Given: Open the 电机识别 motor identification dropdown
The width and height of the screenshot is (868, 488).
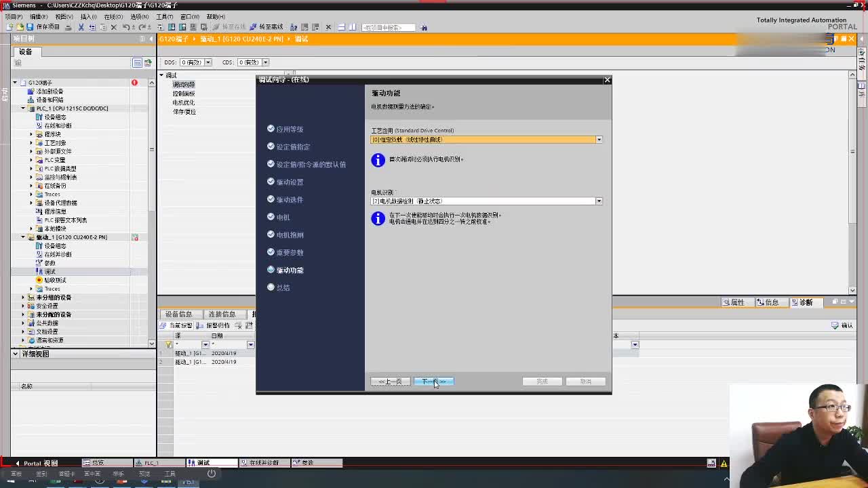Looking at the screenshot, I should tap(599, 201).
